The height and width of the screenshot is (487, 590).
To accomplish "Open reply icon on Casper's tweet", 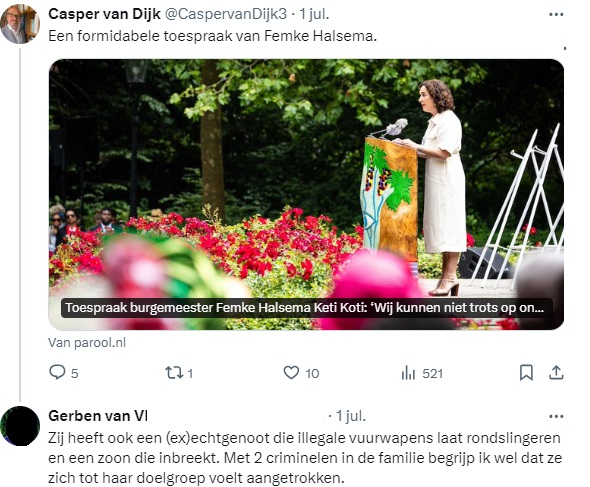I will point(57,373).
